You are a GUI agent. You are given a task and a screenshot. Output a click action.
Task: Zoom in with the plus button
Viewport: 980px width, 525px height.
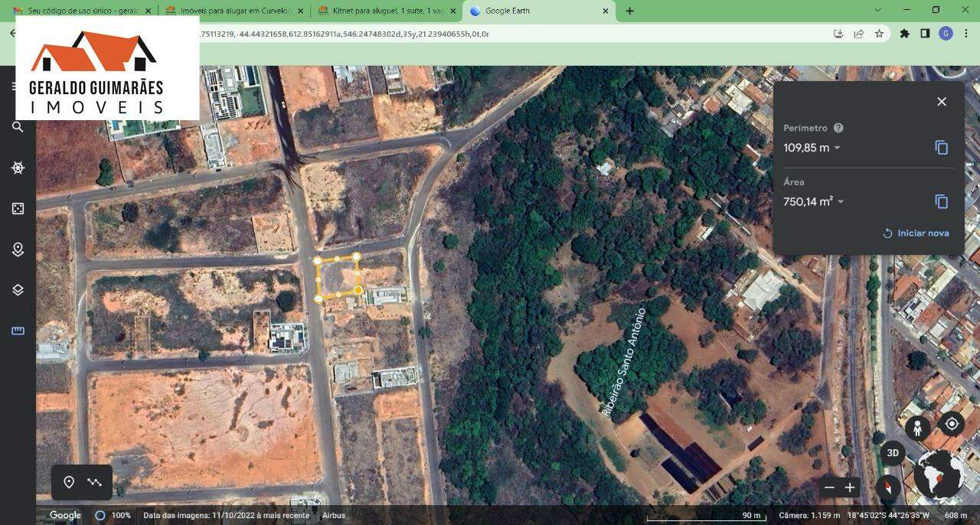tap(850, 487)
